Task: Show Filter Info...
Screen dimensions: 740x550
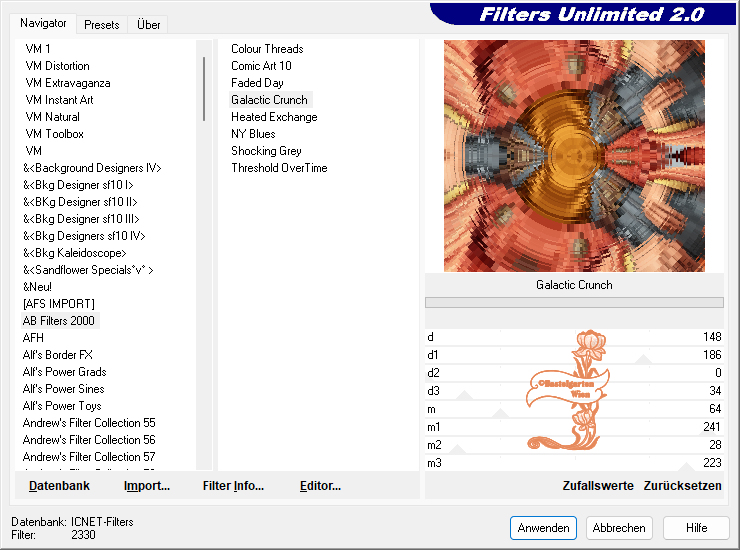Action: [233, 486]
